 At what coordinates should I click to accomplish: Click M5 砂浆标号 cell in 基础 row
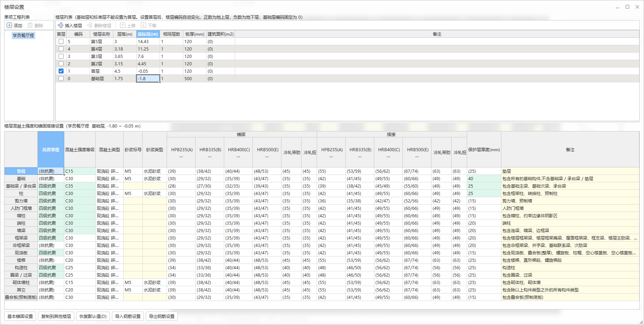pyautogui.click(x=133, y=178)
